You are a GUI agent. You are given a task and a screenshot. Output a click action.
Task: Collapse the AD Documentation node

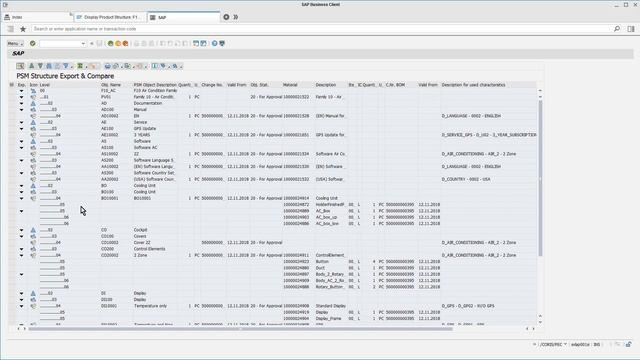tap(21, 104)
